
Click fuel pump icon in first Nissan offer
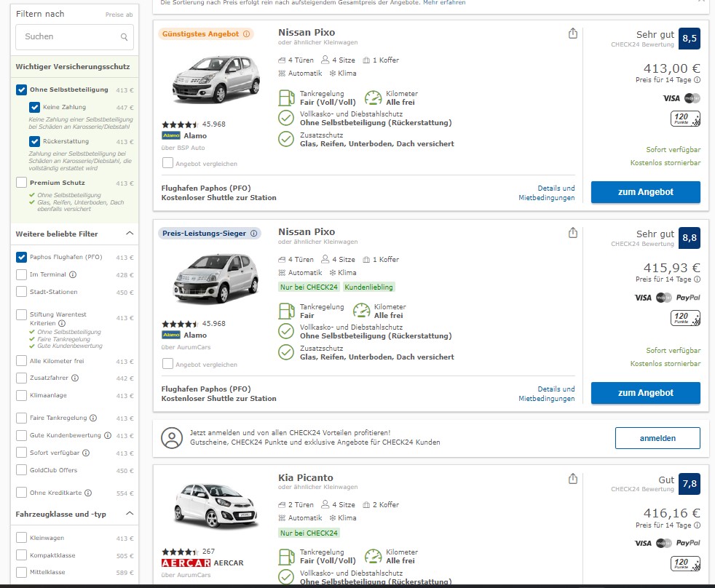click(x=286, y=98)
